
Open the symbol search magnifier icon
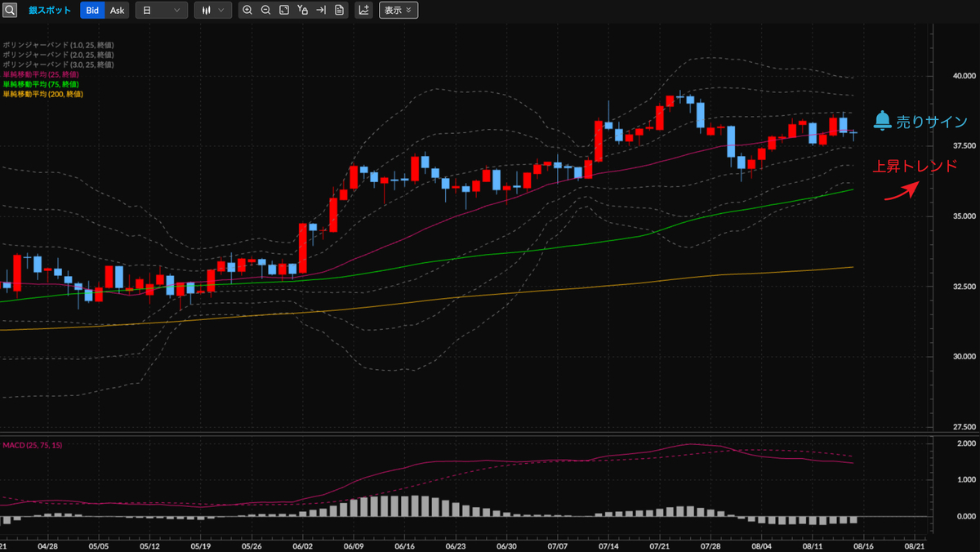click(x=10, y=11)
